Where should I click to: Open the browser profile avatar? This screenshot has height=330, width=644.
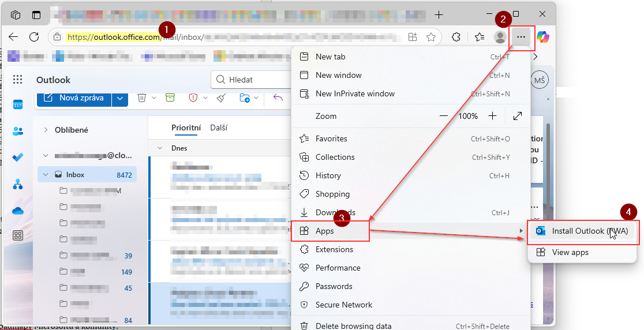coord(500,37)
